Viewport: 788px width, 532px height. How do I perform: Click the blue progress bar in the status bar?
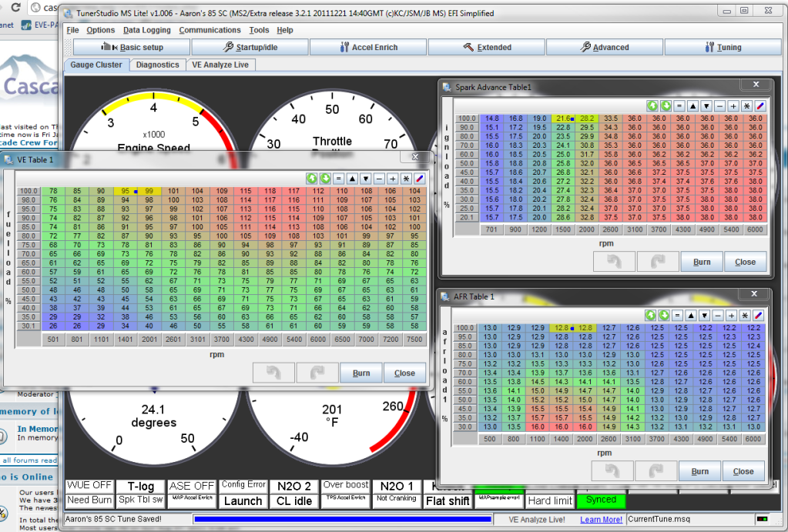pos(342,520)
